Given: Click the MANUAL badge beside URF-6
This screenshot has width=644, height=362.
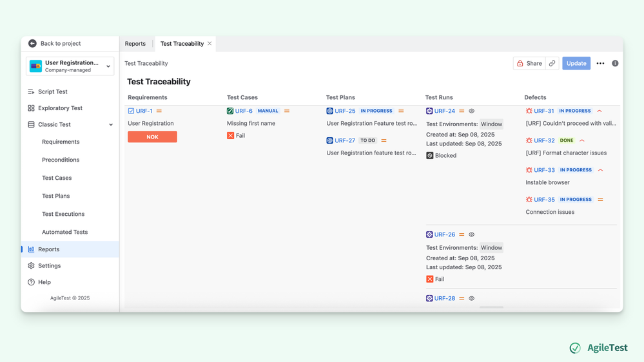Looking at the screenshot, I should (x=268, y=111).
